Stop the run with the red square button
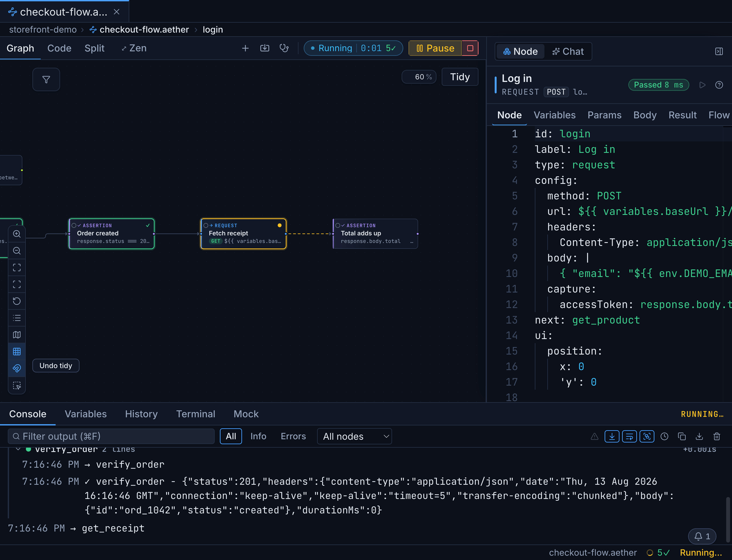732x560 pixels. [x=470, y=48]
